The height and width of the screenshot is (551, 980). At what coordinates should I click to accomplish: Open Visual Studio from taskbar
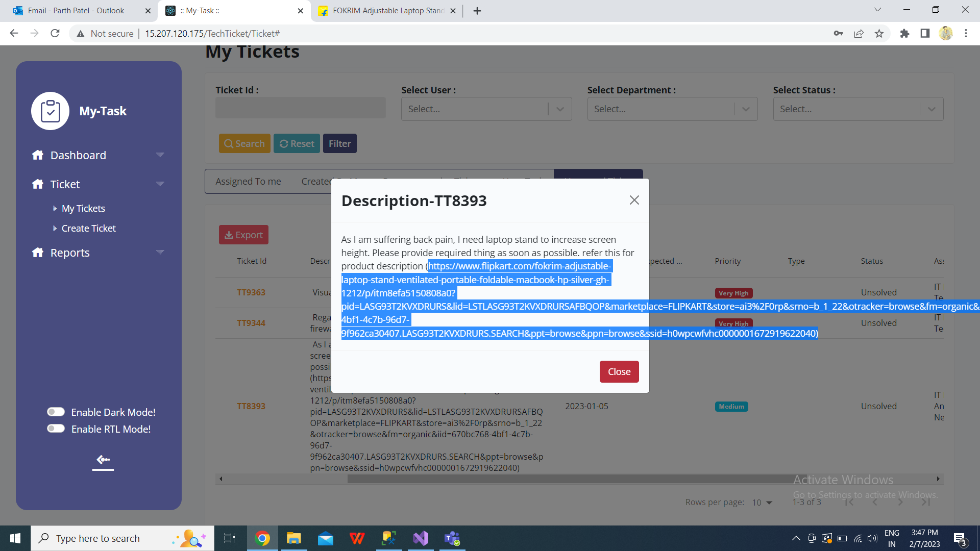pyautogui.click(x=421, y=538)
